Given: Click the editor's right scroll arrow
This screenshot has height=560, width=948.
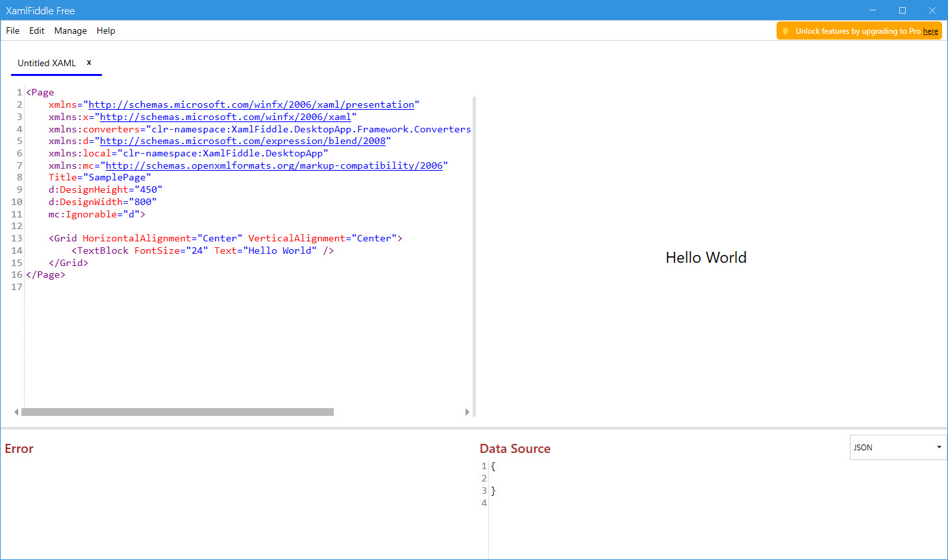Looking at the screenshot, I should click(x=467, y=412).
